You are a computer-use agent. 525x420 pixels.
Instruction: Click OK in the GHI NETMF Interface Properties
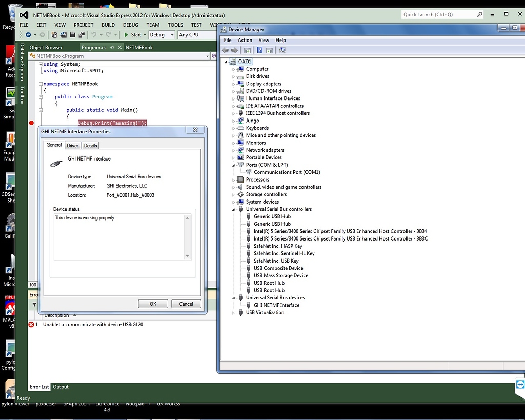pyautogui.click(x=153, y=304)
